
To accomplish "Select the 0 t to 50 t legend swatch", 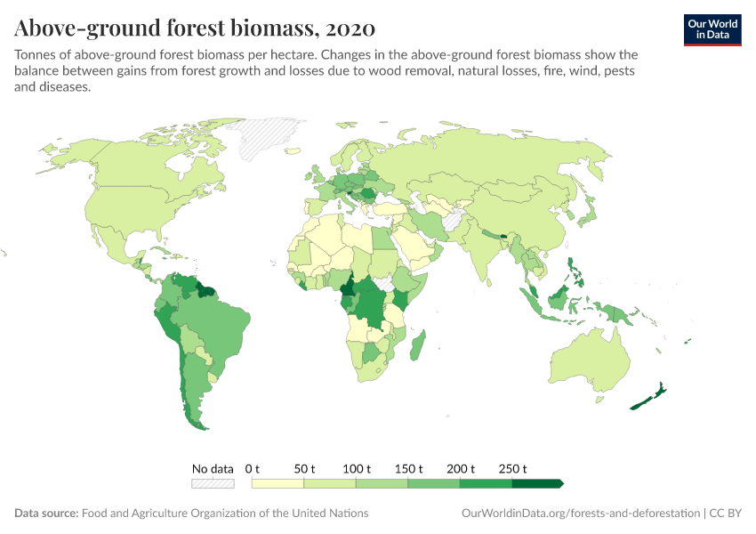I will [x=277, y=483].
